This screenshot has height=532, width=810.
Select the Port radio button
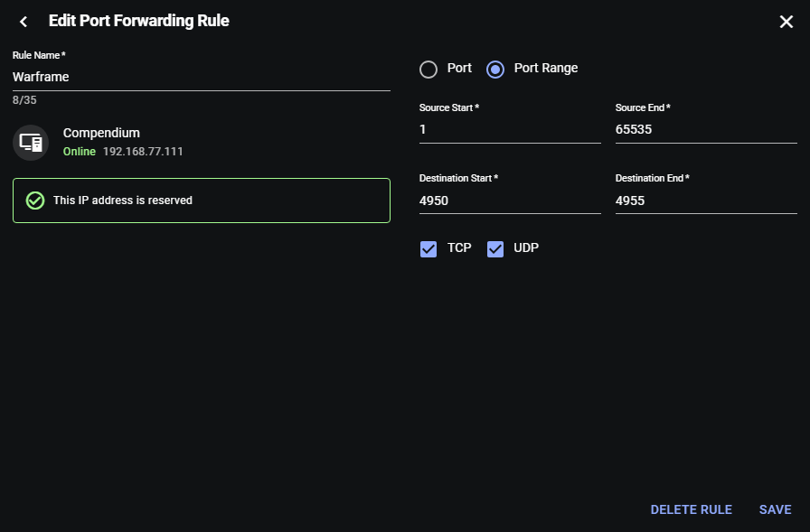(429, 69)
